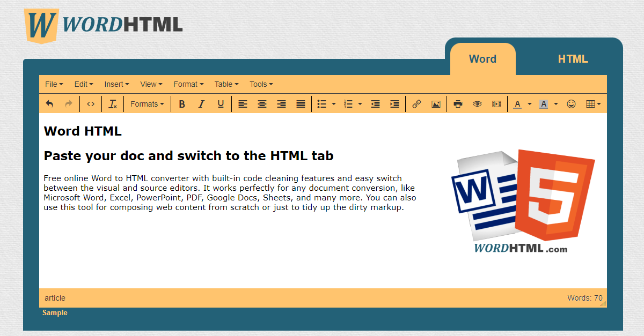
Task: Open bullet list style dropdown arrow
Action: click(x=334, y=104)
